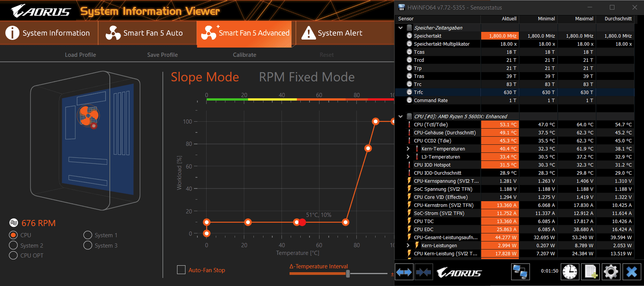Click the CPU fan icon in chassis diagram

[88, 115]
